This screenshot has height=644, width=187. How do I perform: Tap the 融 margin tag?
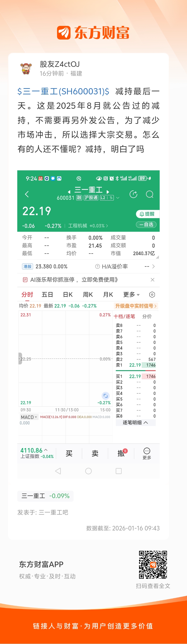[79, 198]
